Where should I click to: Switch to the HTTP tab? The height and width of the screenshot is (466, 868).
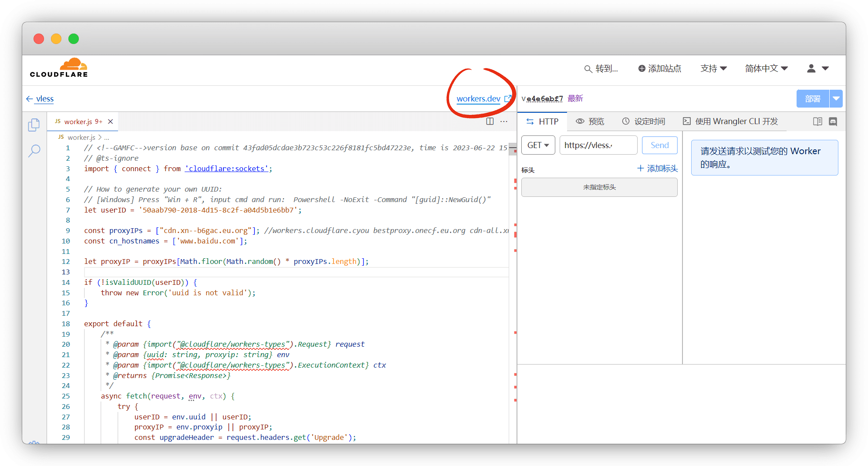point(542,122)
